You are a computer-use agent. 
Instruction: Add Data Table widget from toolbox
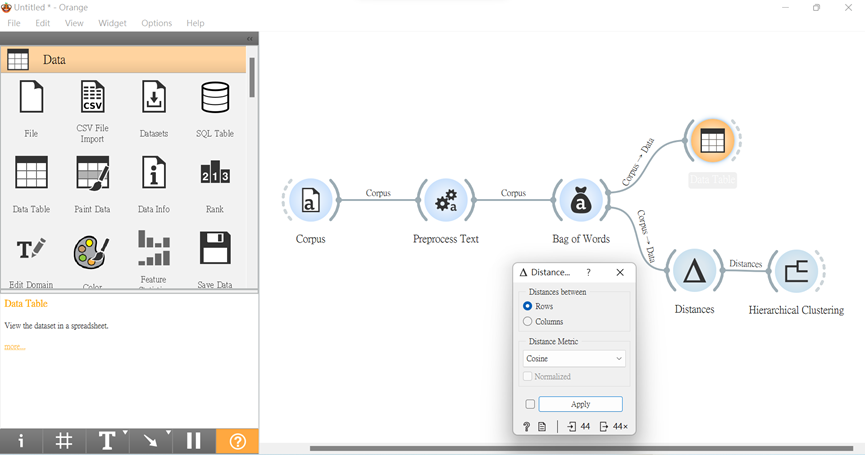(x=31, y=184)
